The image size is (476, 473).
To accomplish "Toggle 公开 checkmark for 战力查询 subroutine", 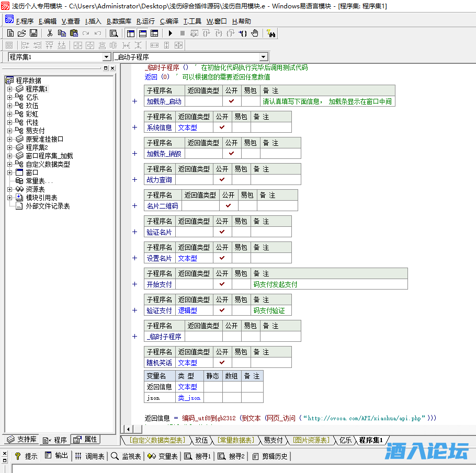I will point(222,179).
